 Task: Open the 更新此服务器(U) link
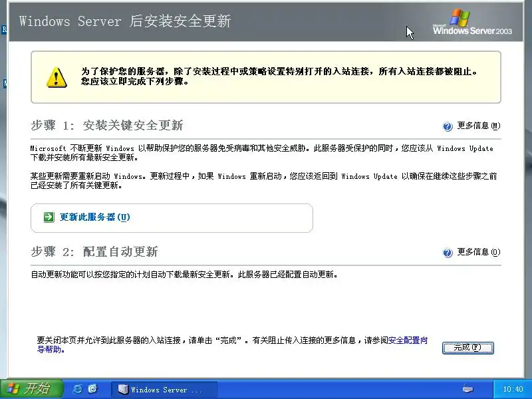(94, 217)
